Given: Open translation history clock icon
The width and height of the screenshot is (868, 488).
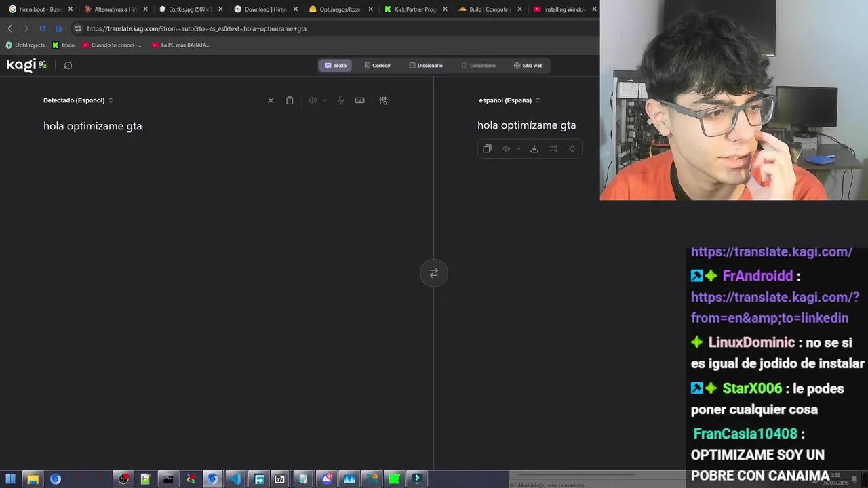Looking at the screenshot, I should click(68, 65).
